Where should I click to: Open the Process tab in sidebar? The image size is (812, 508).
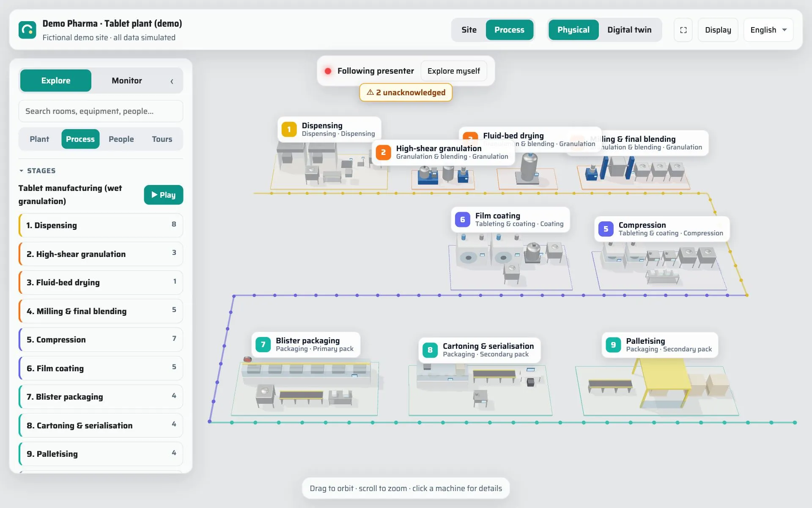[x=80, y=139]
